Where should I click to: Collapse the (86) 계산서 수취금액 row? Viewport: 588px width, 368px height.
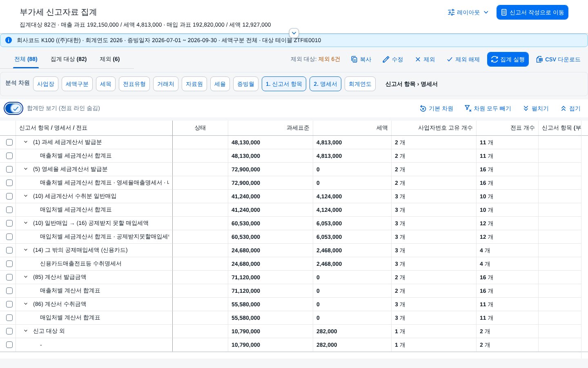pyautogui.click(x=26, y=304)
